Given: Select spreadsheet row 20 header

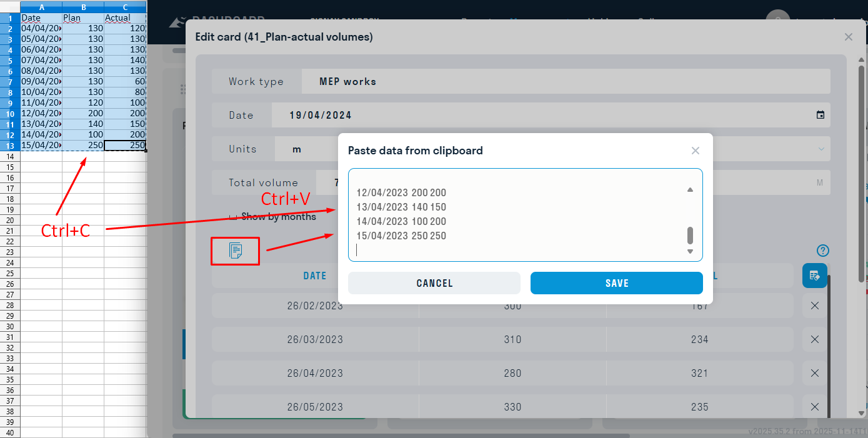Looking at the screenshot, I should [x=10, y=220].
